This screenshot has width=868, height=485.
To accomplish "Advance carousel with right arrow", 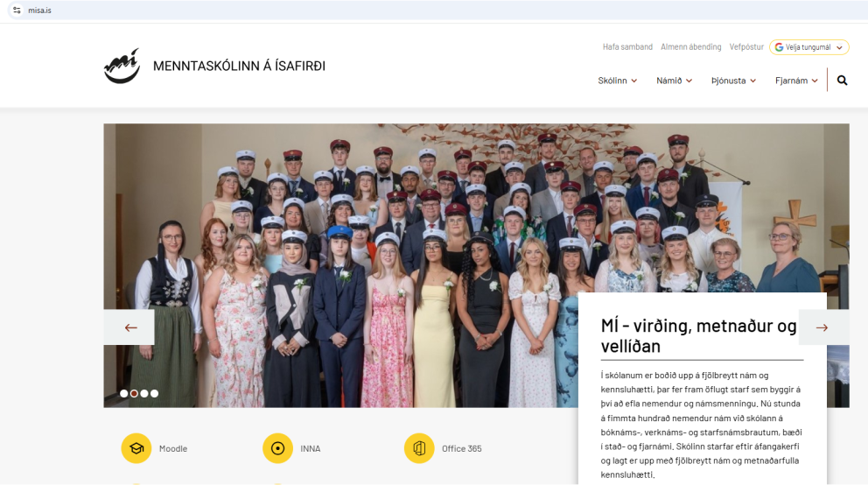I will tap(822, 327).
